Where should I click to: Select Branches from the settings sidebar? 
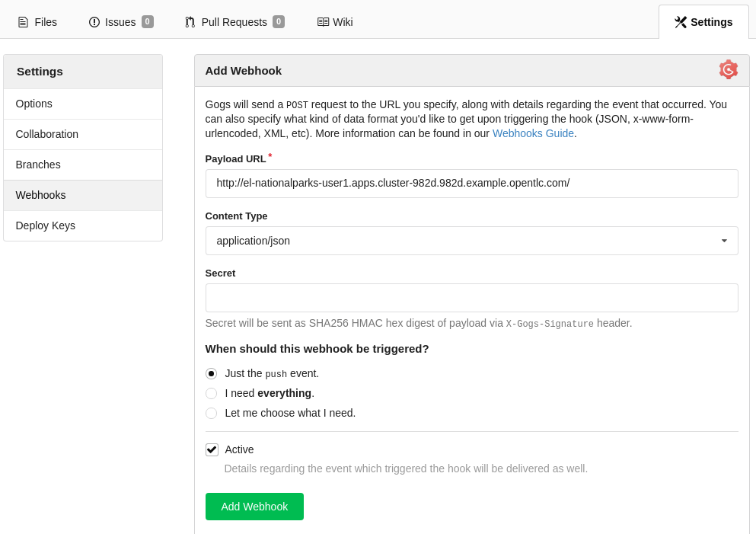(38, 165)
